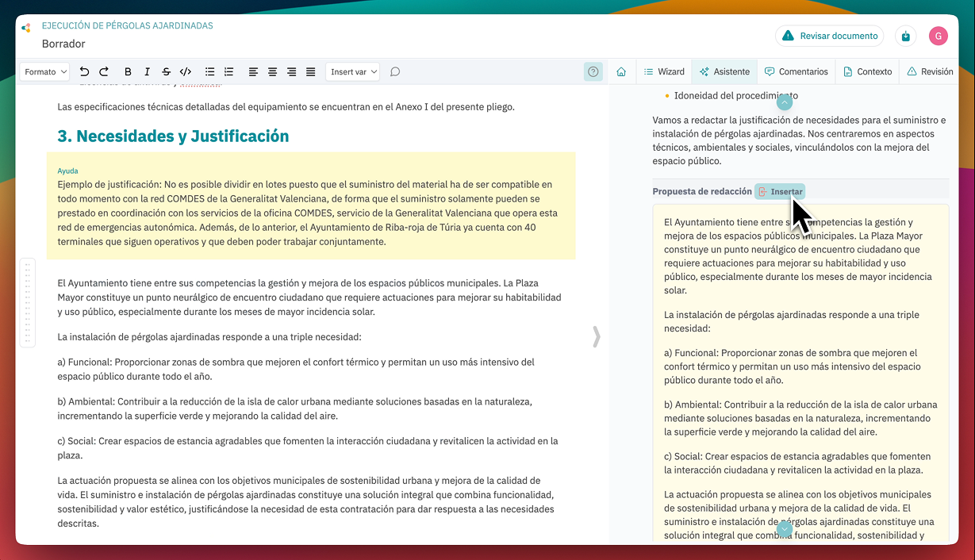The height and width of the screenshot is (560, 975).
Task: Click Revisar documento button
Action: [830, 36]
